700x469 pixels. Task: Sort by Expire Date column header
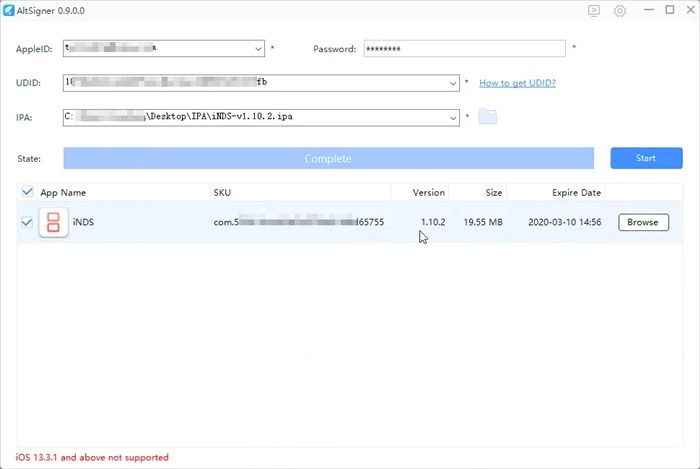(x=556, y=192)
